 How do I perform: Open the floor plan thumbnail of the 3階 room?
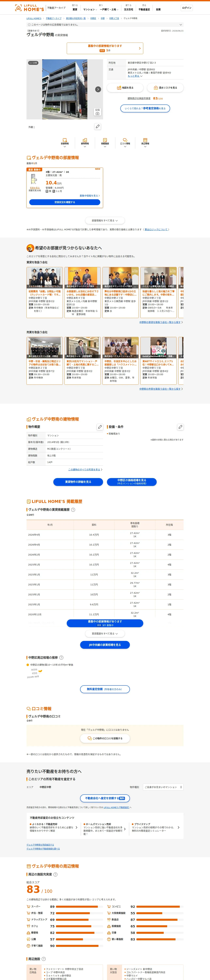pos(34,179)
